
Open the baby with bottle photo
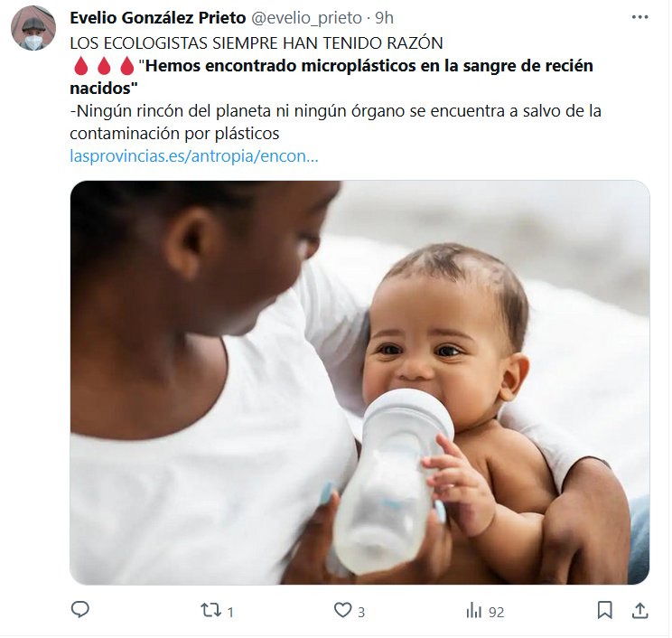(359, 382)
